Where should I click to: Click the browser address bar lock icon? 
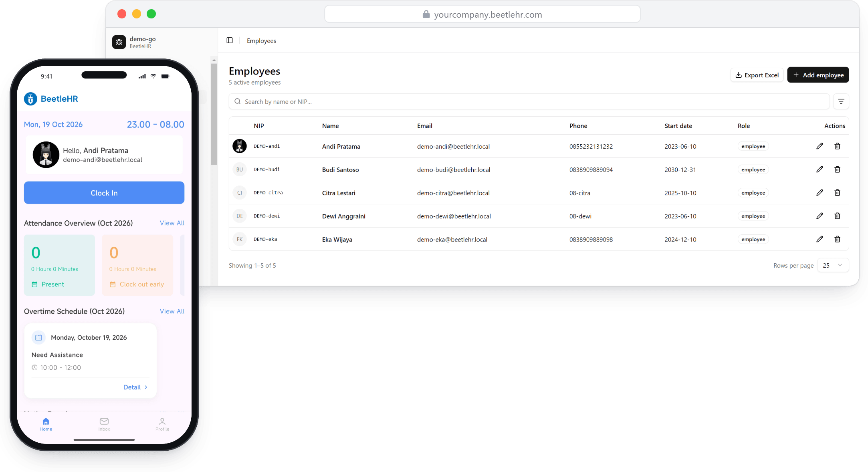[426, 14]
